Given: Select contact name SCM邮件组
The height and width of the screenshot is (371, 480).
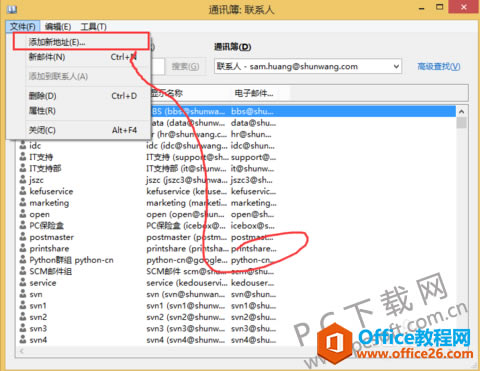Looking at the screenshot, I should pyautogui.click(x=51, y=271).
